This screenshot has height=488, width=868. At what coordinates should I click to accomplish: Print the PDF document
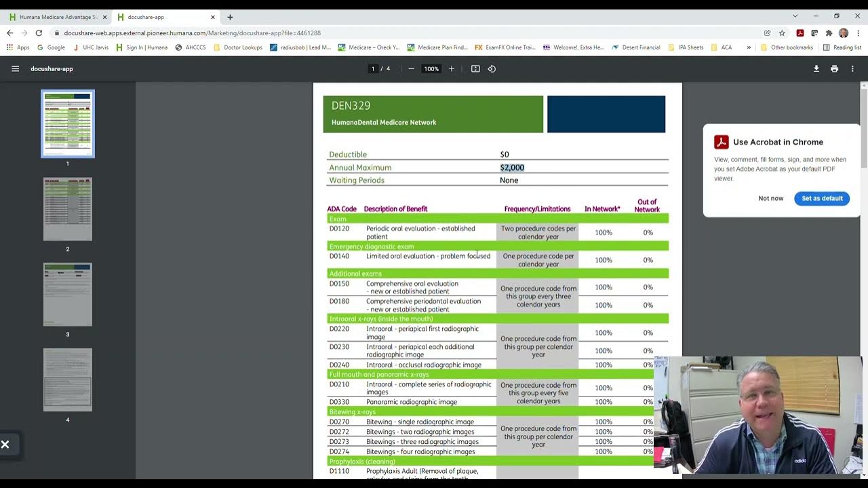(x=834, y=68)
